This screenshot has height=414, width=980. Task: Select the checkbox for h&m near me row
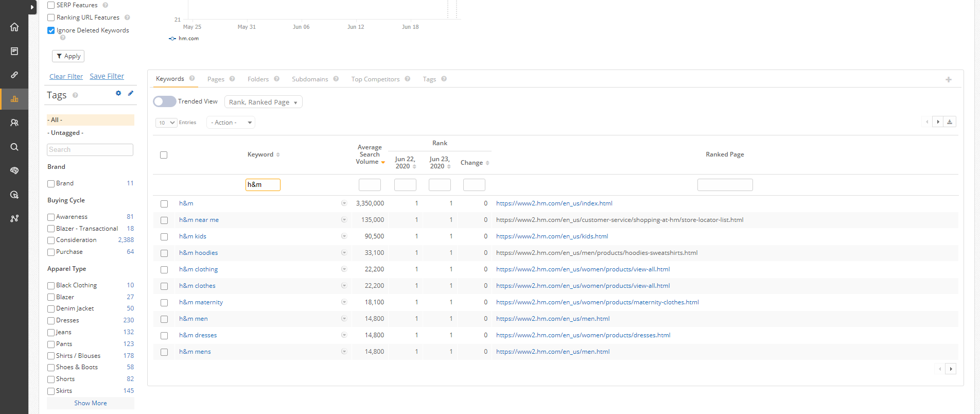(164, 220)
